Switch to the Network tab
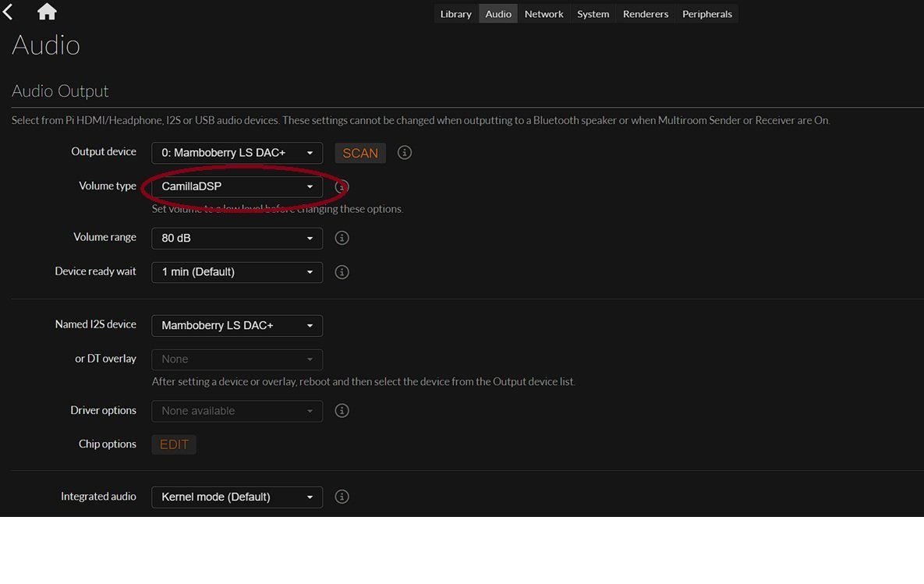Image resolution: width=924 pixels, height=584 pixels. [x=543, y=14]
